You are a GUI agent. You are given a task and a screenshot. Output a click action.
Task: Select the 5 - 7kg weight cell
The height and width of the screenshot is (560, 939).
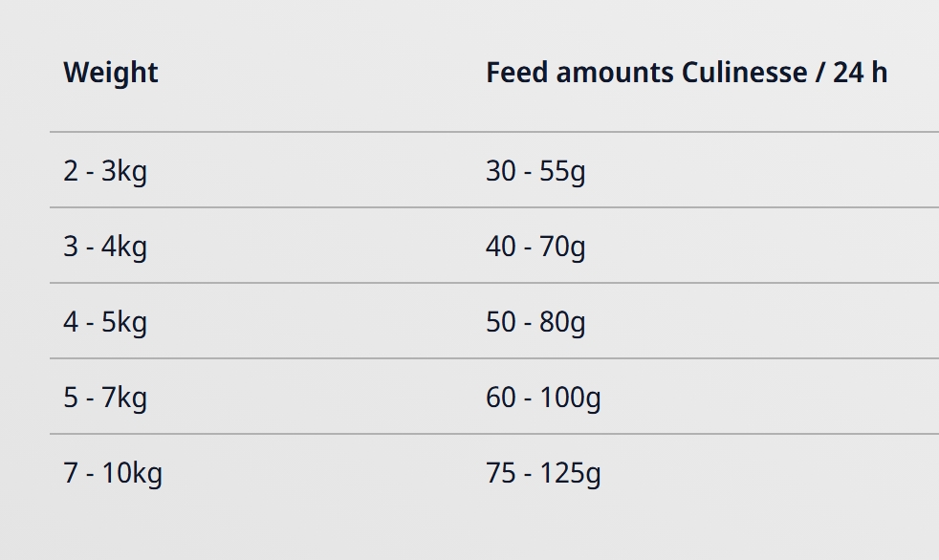coord(105,398)
